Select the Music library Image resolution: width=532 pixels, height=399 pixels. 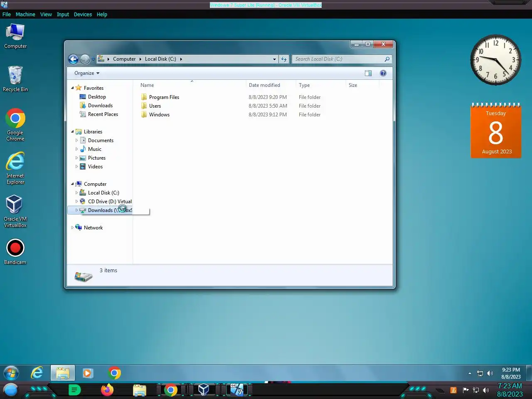point(94,149)
